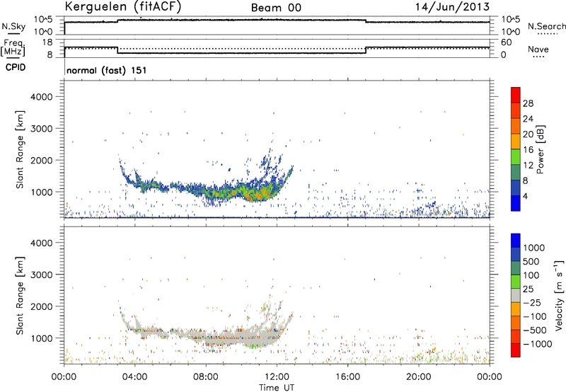This screenshot has width=566, height=392.
Task: Click 'normal (fast) 151' text
Action: [107, 70]
